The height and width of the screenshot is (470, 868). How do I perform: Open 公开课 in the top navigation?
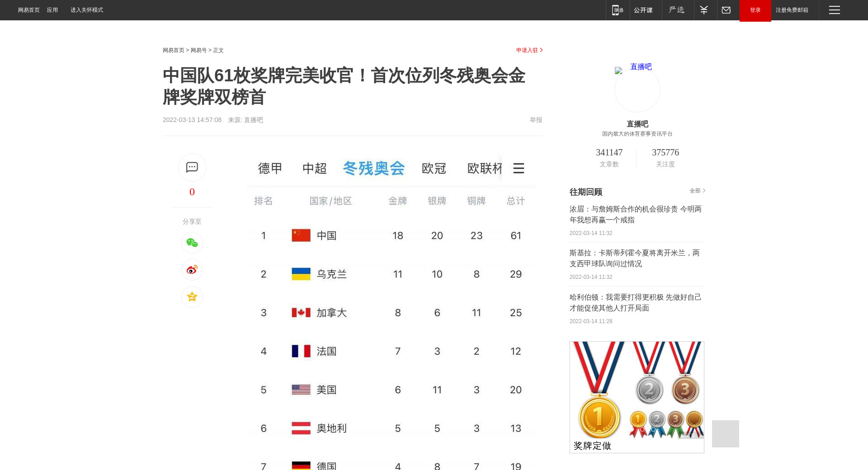643,10
